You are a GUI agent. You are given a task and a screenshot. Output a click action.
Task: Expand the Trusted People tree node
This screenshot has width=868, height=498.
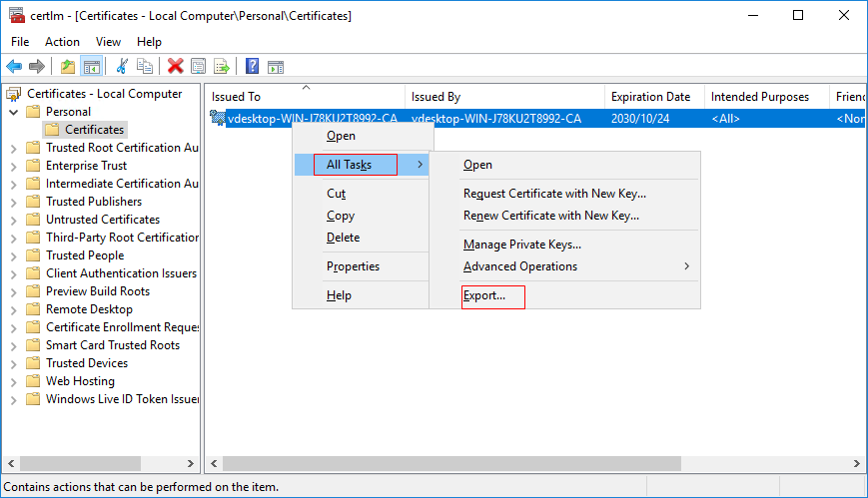(14, 255)
